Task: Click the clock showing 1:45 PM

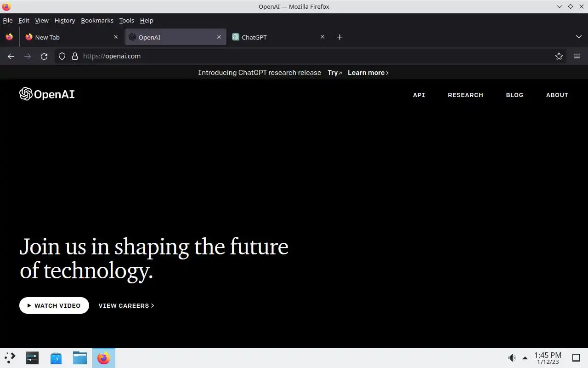Action: [548, 358]
